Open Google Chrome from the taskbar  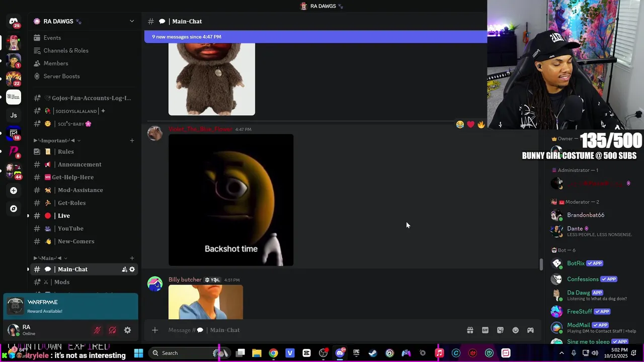pos(273,353)
